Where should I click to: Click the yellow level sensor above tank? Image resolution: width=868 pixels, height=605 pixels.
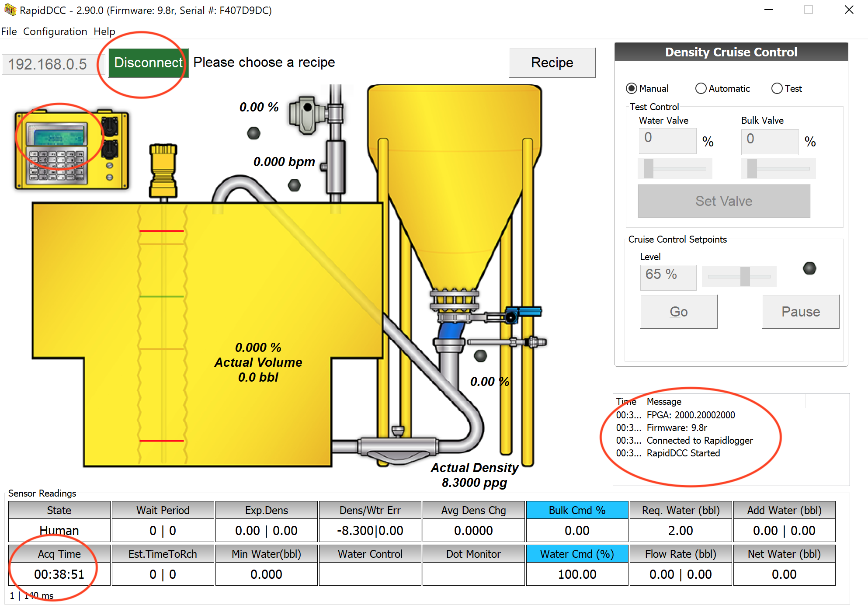pos(163,172)
